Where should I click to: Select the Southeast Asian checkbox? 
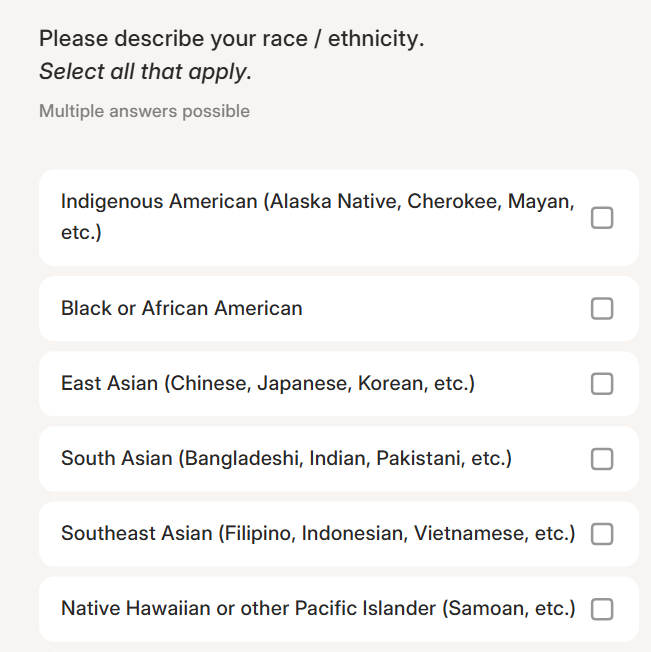click(x=602, y=534)
